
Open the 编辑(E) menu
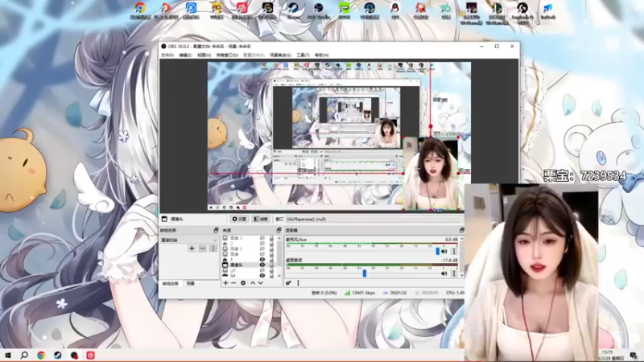pos(185,55)
